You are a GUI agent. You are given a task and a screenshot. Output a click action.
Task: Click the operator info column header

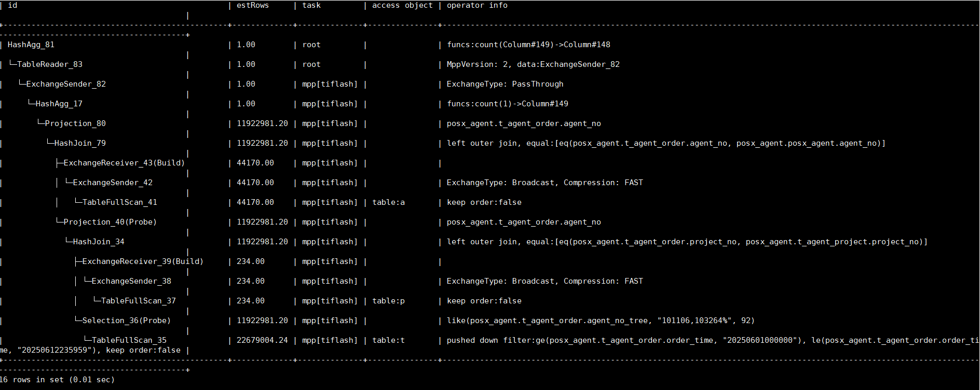pyautogui.click(x=477, y=5)
